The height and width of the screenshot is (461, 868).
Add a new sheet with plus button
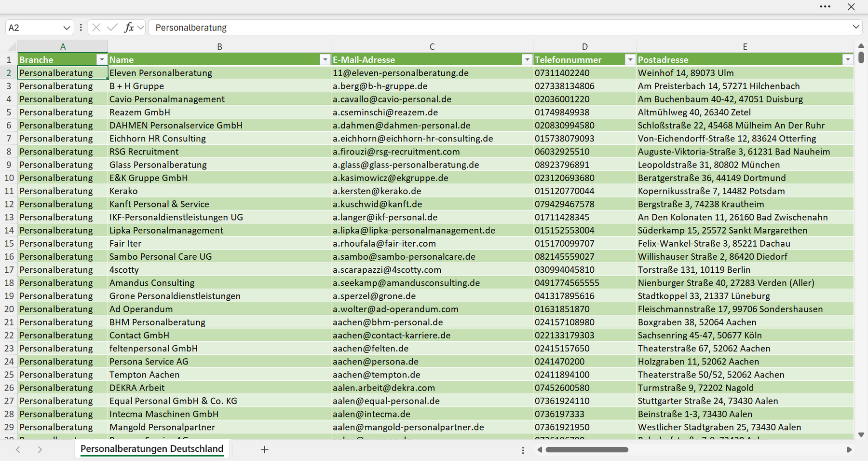coord(264,449)
